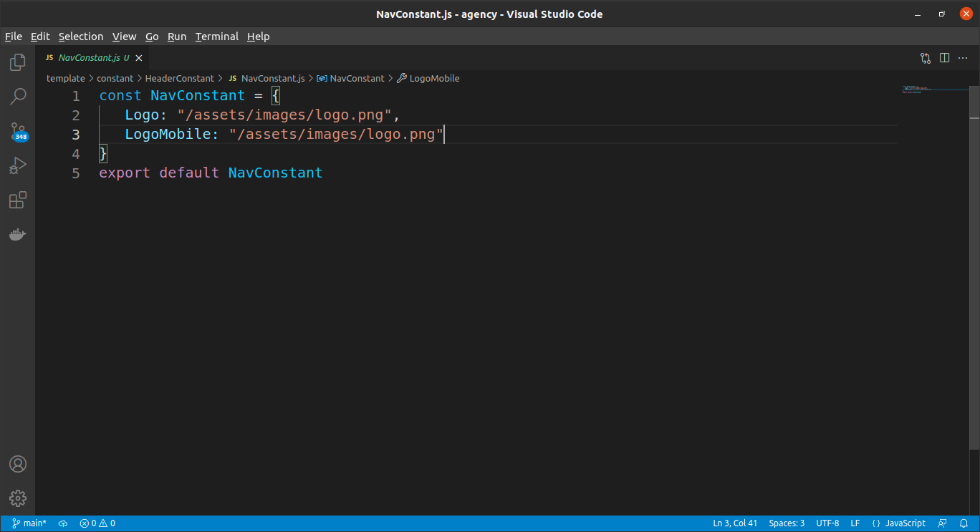Click the 'export' keyword on line 5

125,173
